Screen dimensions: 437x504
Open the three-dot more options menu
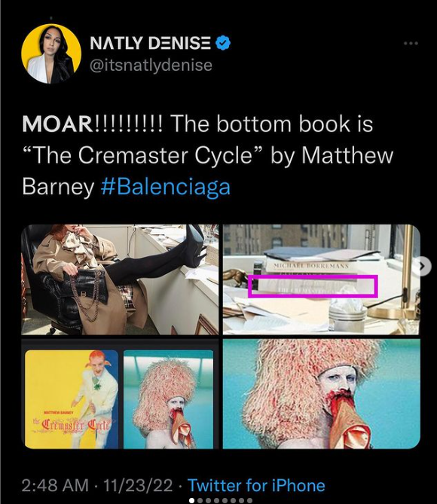411,43
